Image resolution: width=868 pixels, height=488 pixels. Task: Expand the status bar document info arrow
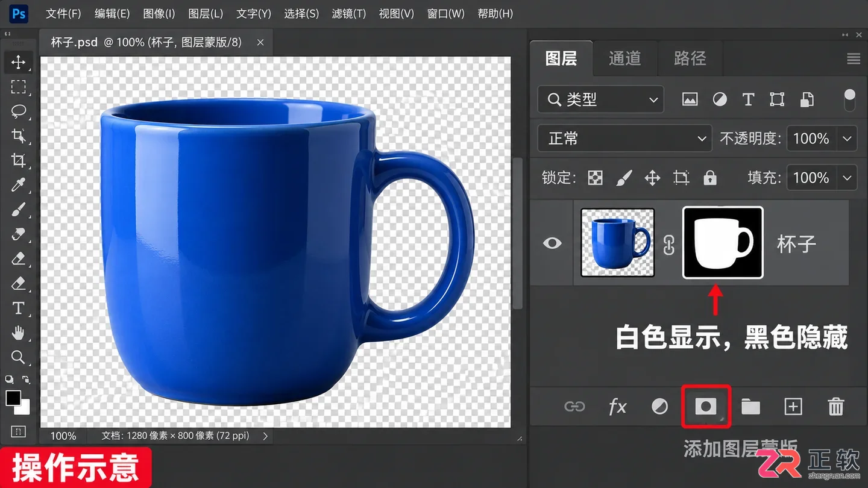(x=265, y=436)
